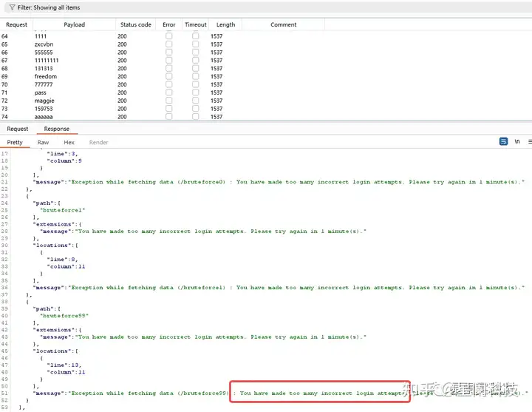Select the row with payload aaaaaa
The image size is (532, 412).
tap(266, 117)
